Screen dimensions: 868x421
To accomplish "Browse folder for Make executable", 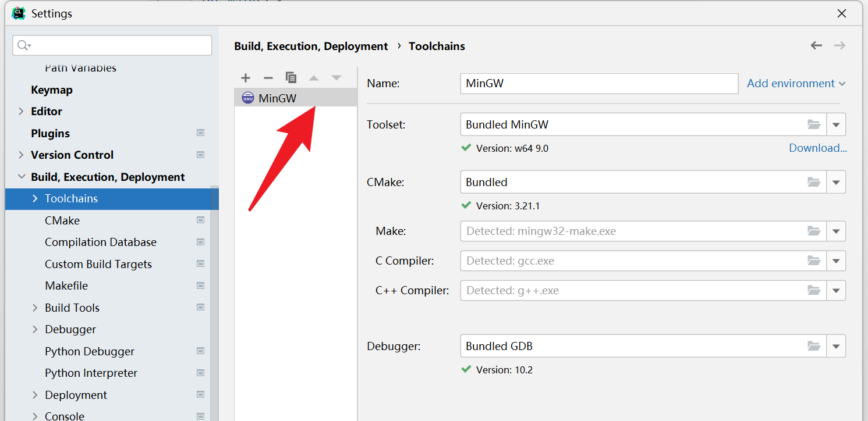I will (814, 231).
